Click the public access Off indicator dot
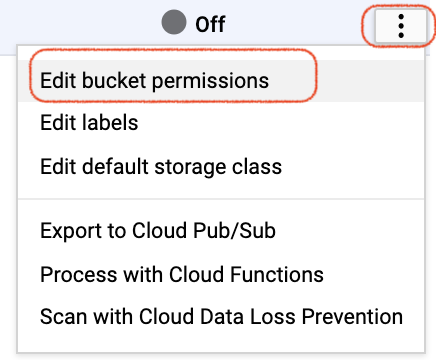This screenshot has width=436, height=360. point(174,22)
